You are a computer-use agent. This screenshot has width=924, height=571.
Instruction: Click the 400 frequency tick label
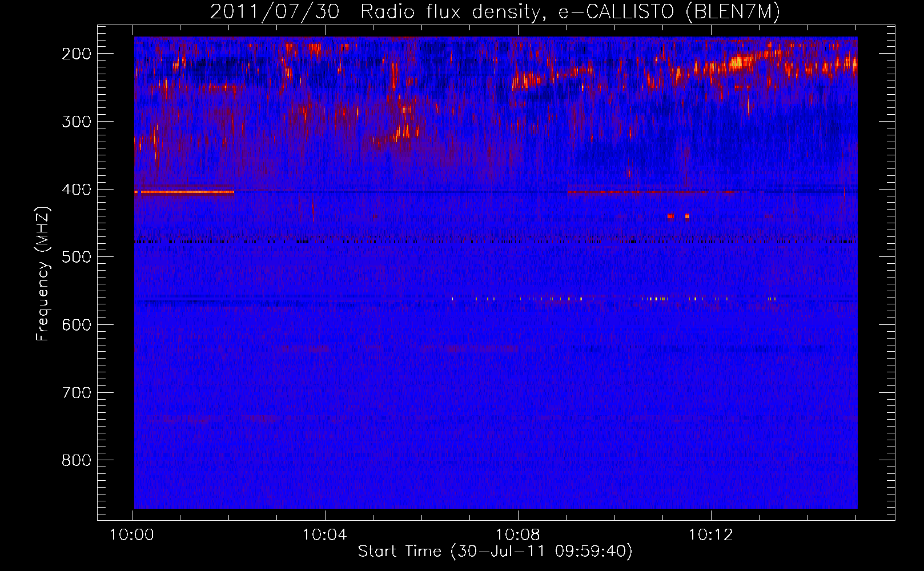pos(77,190)
